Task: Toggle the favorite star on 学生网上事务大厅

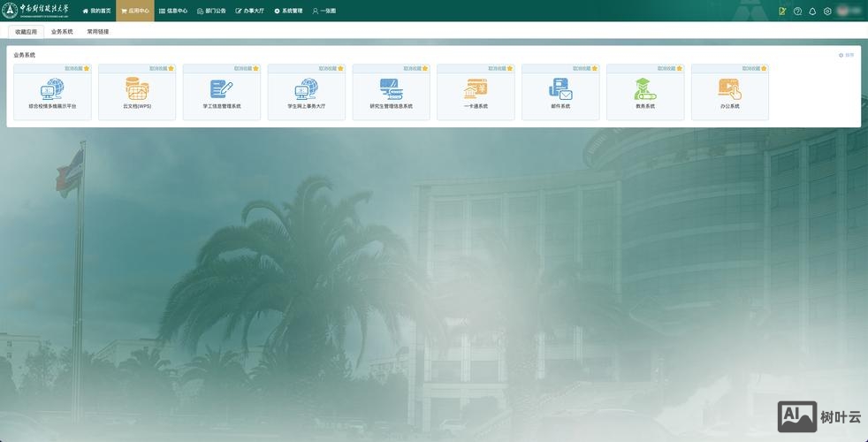Action: (340, 68)
